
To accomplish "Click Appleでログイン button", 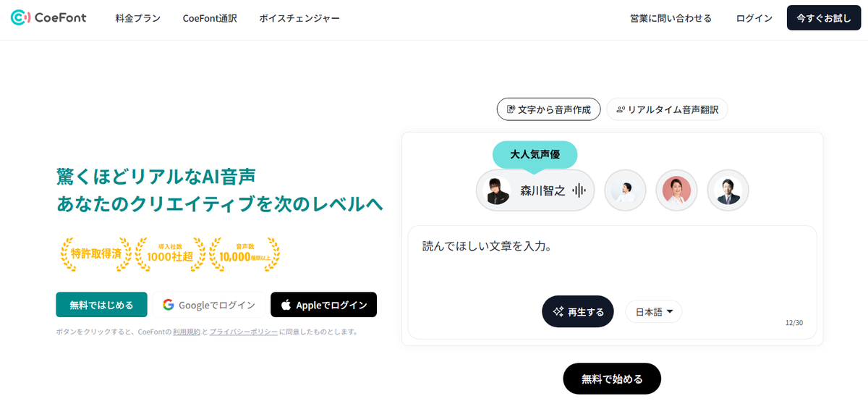I will click(x=324, y=305).
